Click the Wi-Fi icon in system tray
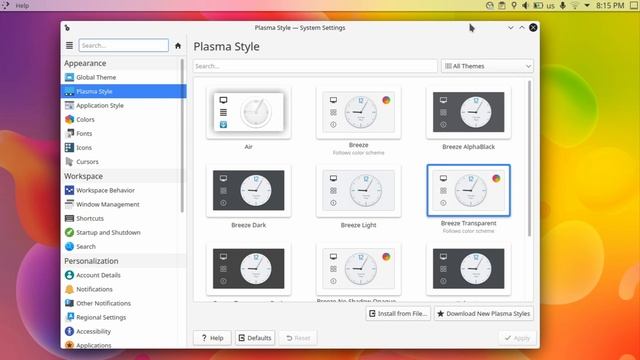 [575, 5]
